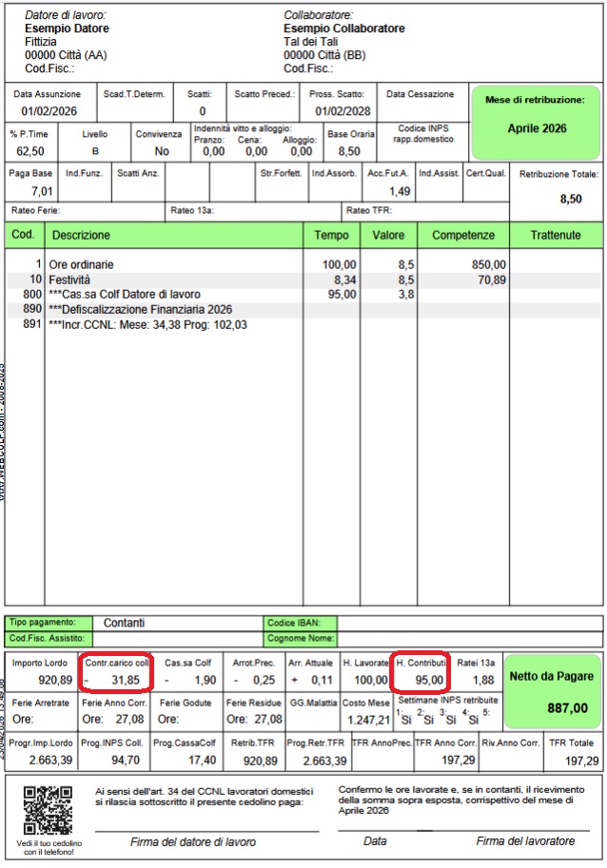The width and height of the screenshot is (607, 868).
Task: Click the Costo Mese value 1.247,21
Action: (366, 720)
